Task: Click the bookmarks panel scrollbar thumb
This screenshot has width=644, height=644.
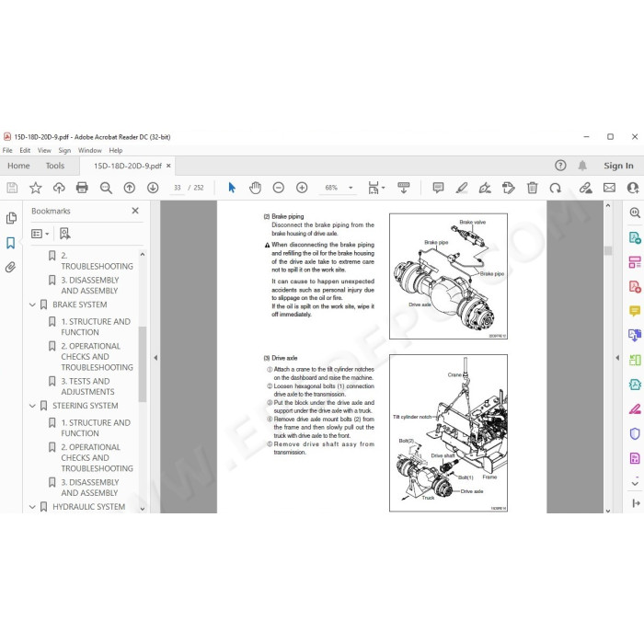Action: (x=143, y=364)
